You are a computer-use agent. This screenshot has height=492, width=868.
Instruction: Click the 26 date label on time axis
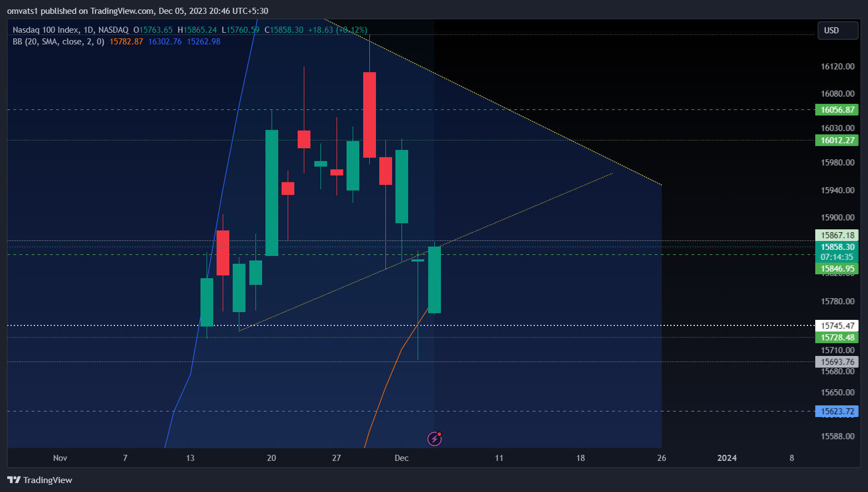[x=661, y=458]
